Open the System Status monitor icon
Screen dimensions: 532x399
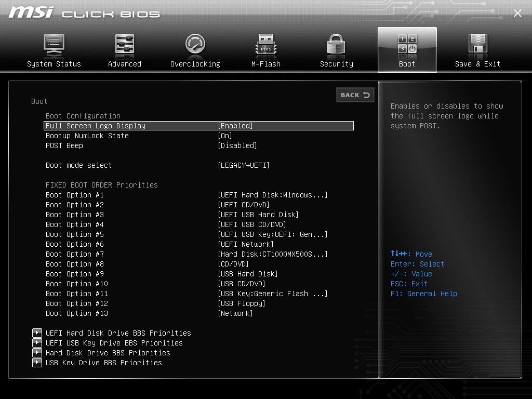pyautogui.click(x=54, y=45)
